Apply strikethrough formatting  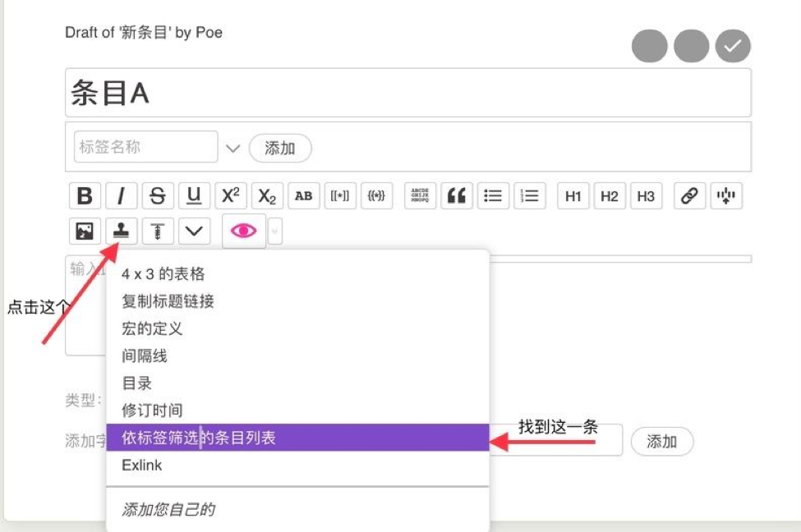158,196
